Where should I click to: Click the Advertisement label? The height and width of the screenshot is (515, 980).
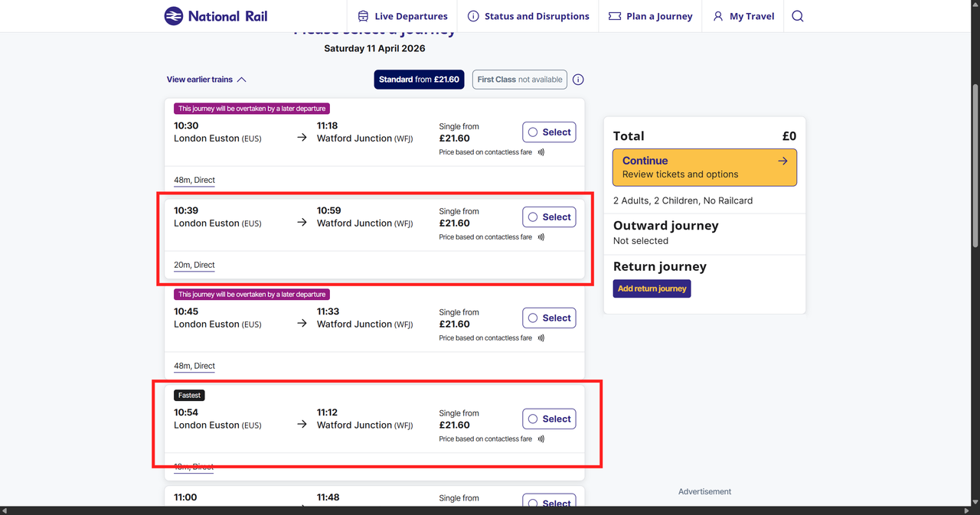(x=704, y=491)
